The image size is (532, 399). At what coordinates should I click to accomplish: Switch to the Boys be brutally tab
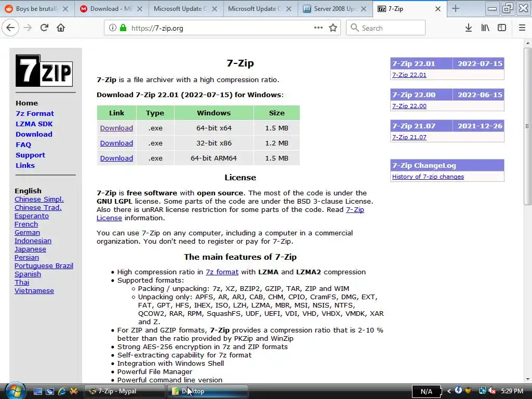click(37, 9)
